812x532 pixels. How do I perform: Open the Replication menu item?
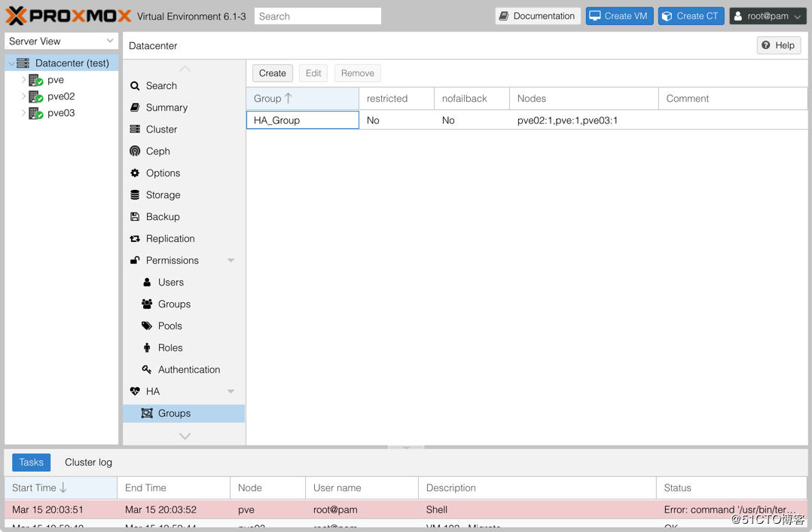[184, 239]
